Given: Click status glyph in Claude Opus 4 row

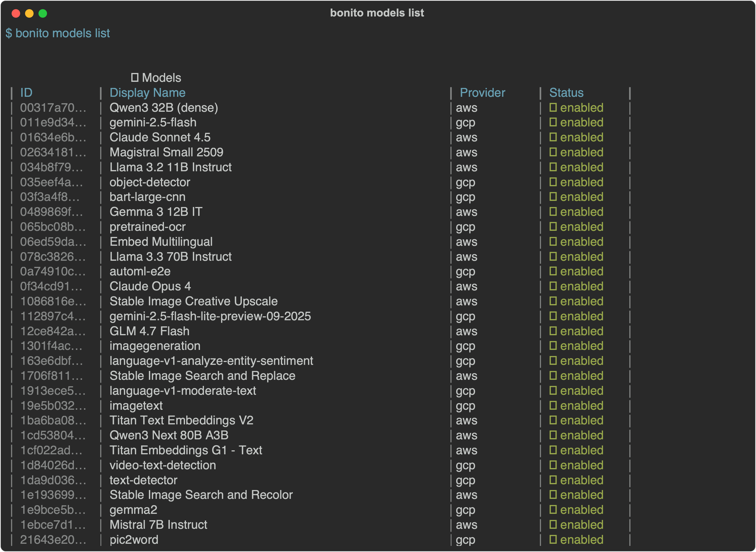Looking at the screenshot, I should pyautogui.click(x=553, y=286).
